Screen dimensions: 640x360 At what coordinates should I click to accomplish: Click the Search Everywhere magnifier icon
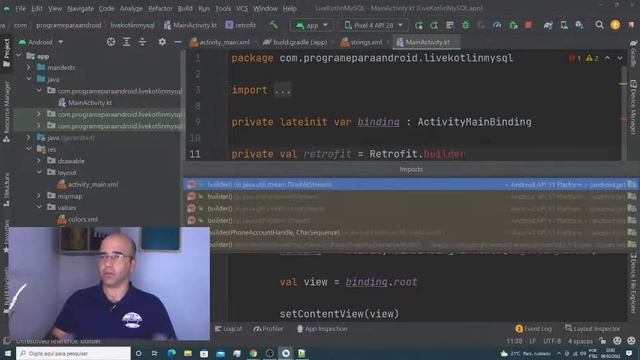599,25
